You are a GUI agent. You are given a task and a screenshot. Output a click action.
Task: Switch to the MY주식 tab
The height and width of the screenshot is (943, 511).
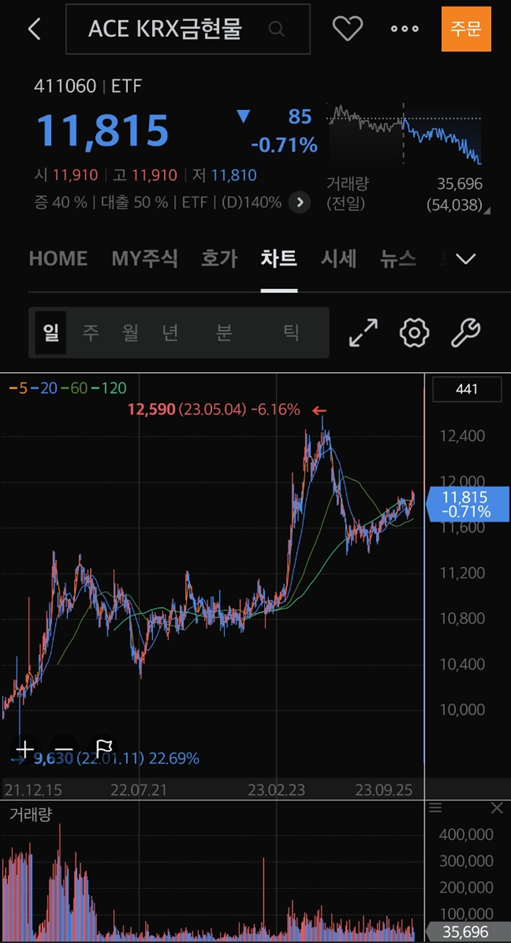tap(144, 259)
